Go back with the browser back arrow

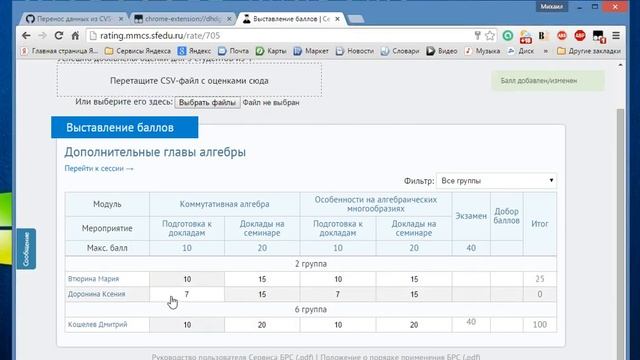click(x=26, y=36)
